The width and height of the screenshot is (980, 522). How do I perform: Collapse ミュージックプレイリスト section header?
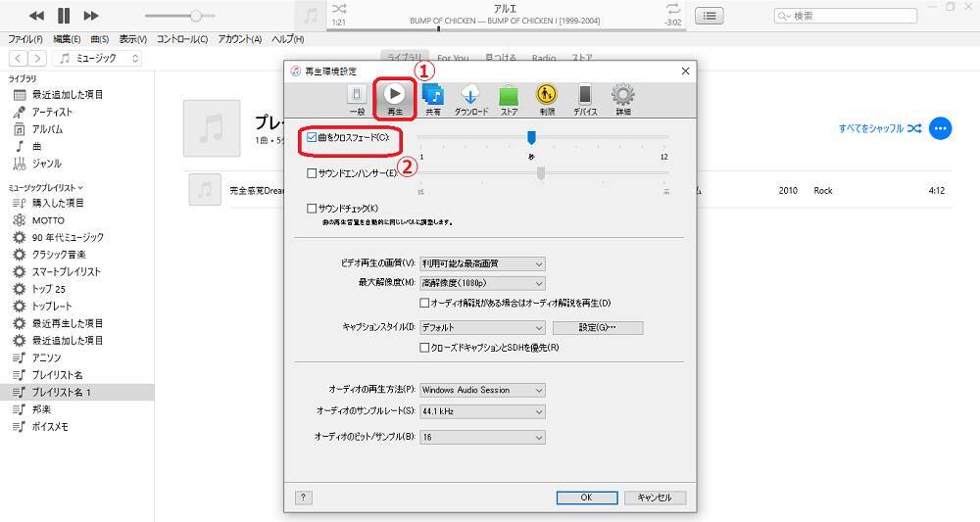click(x=45, y=187)
